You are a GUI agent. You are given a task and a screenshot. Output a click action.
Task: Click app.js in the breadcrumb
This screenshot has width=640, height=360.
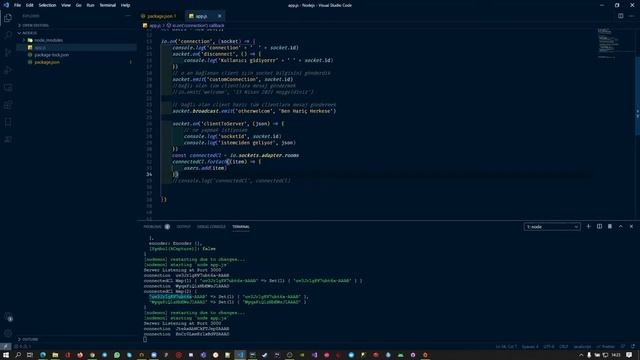pyautogui.click(x=154, y=25)
